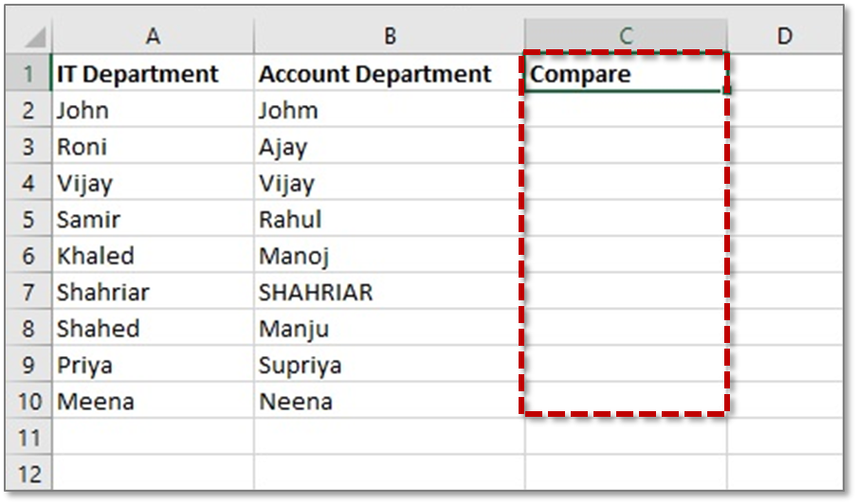857x504 pixels.
Task: Select row 10 header
Action: [29, 400]
